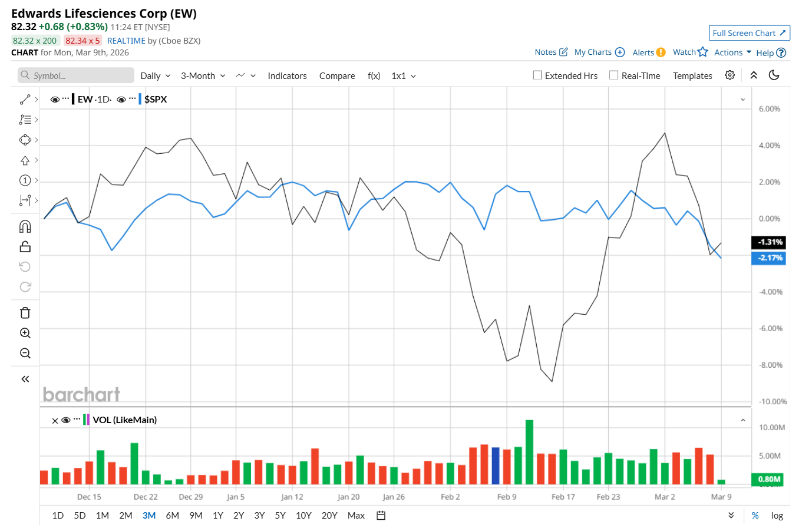Select the shapes drawing tool
This screenshot has height=531, width=812.
click(25, 140)
